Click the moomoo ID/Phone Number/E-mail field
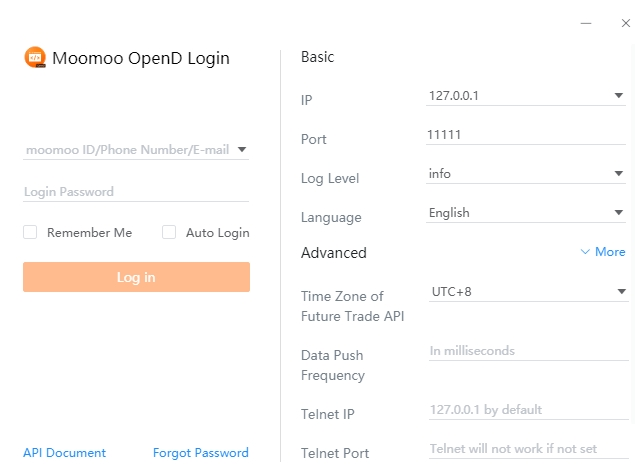 tap(127, 150)
